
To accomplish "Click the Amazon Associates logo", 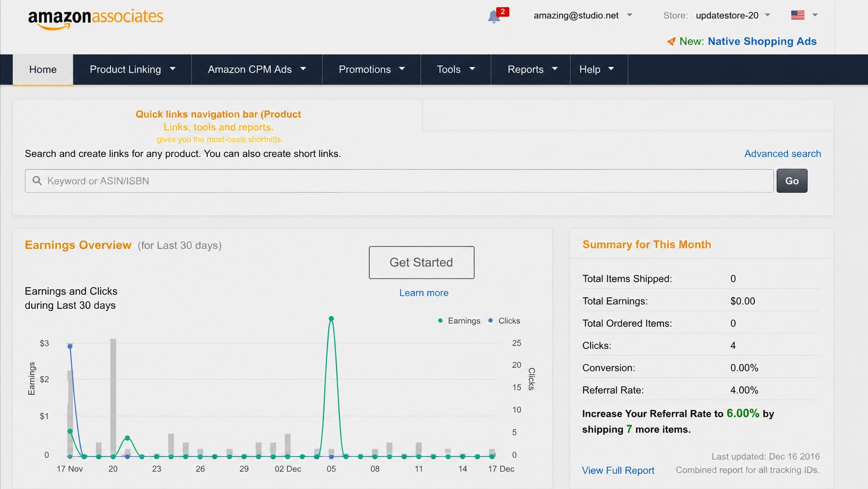I will pyautogui.click(x=96, y=19).
